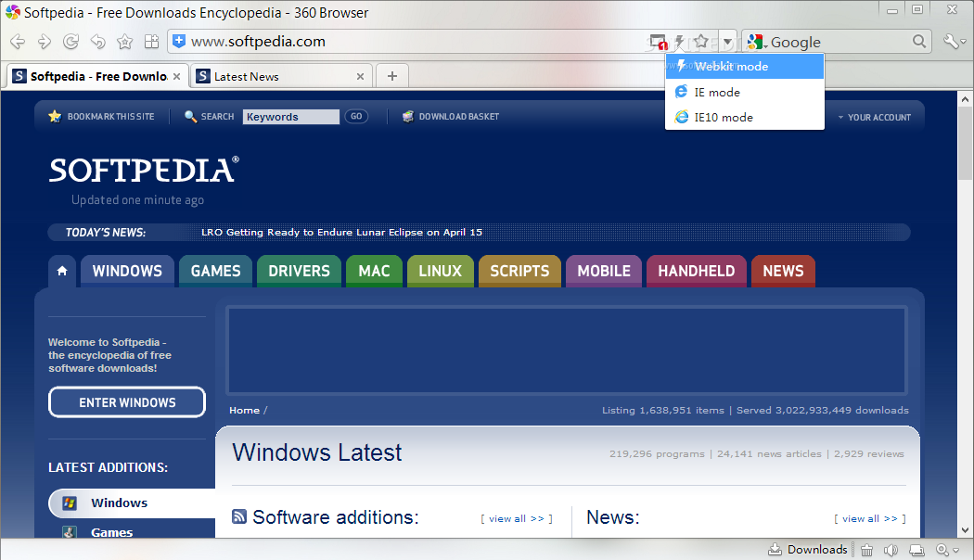The image size is (974, 560).
Task: Click the Softpedia logo
Action: [144, 170]
